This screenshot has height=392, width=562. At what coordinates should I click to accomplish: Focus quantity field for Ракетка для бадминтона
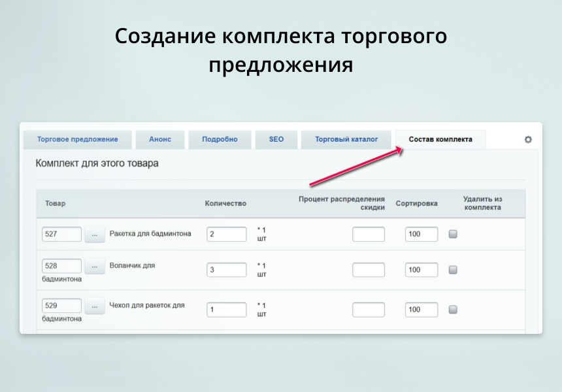click(x=227, y=234)
